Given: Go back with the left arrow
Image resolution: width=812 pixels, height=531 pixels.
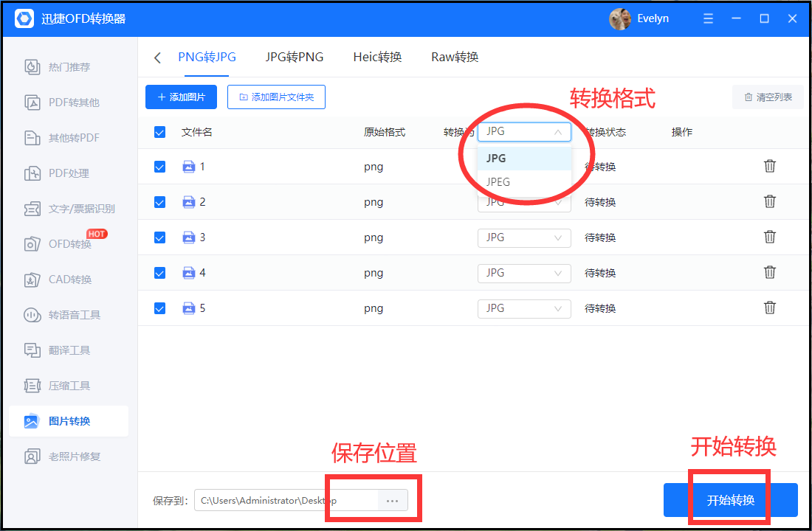Looking at the screenshot, I should (x=157, y=58).
